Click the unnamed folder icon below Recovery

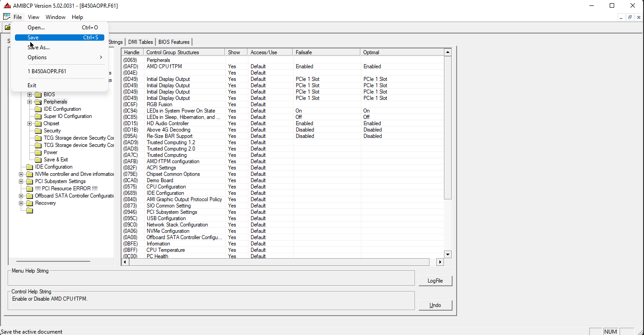pyautogui.click(x=29, y=210)
